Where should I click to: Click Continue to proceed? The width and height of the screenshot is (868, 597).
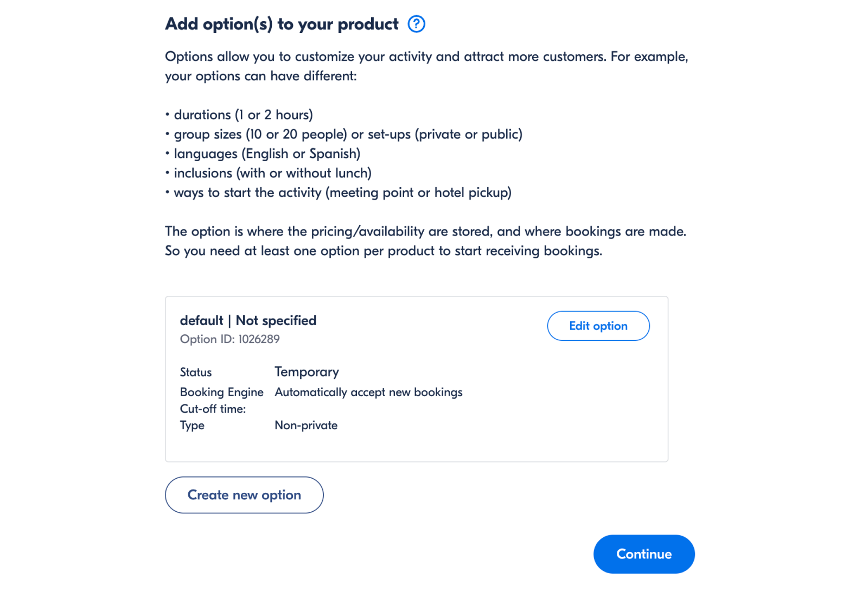click(643, 554)
